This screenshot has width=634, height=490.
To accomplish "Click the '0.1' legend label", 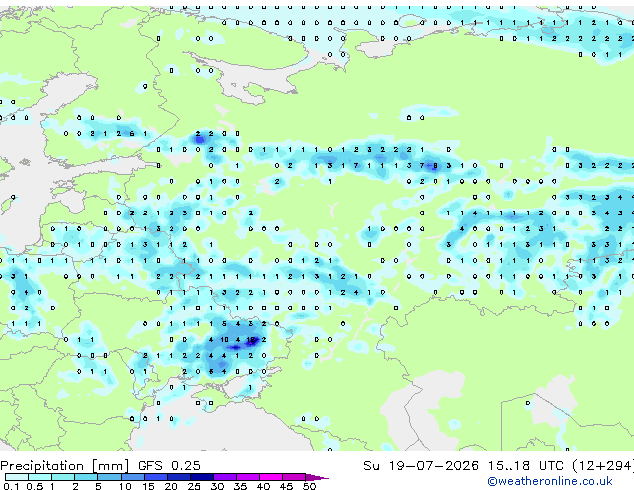I will tap(11, 486).
